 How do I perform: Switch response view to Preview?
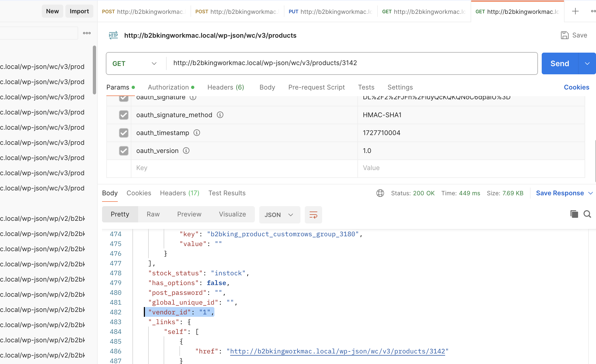click(189, 214)
